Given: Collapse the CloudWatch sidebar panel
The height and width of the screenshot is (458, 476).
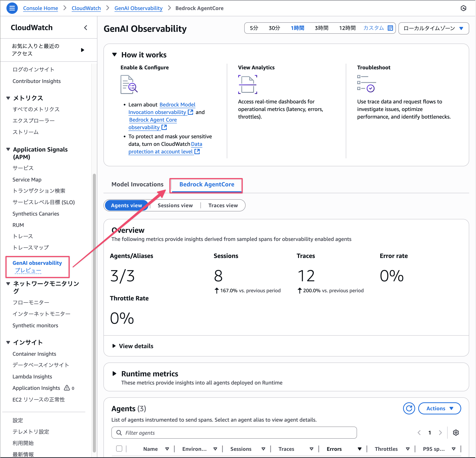Looking at the screenshot, I should pyautogui.click(x=86, y=28).
